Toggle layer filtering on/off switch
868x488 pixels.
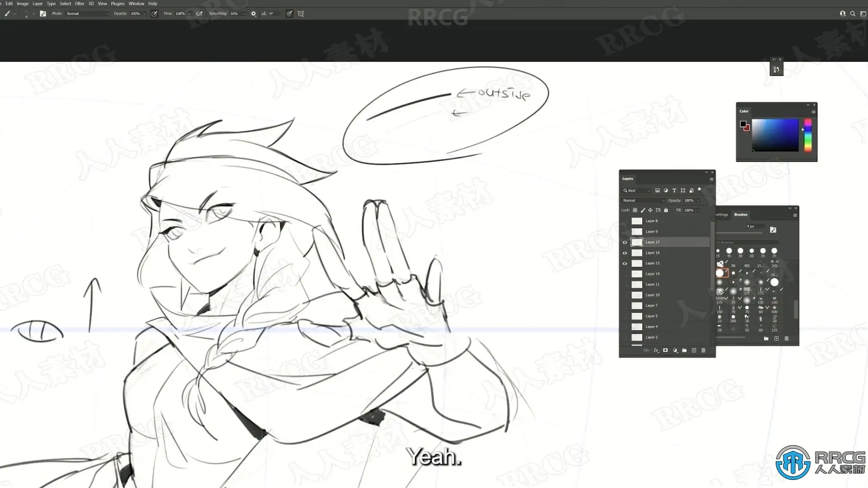click(x=699, y=190)
